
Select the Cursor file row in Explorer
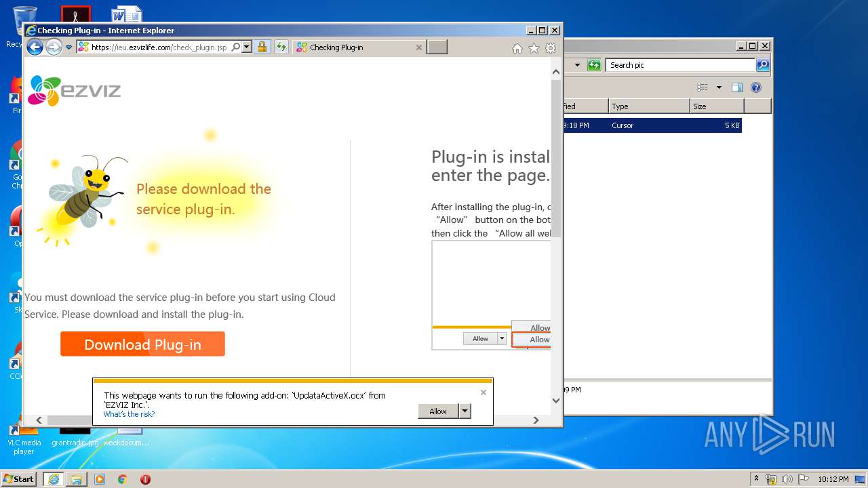click(x=652, y=125)
